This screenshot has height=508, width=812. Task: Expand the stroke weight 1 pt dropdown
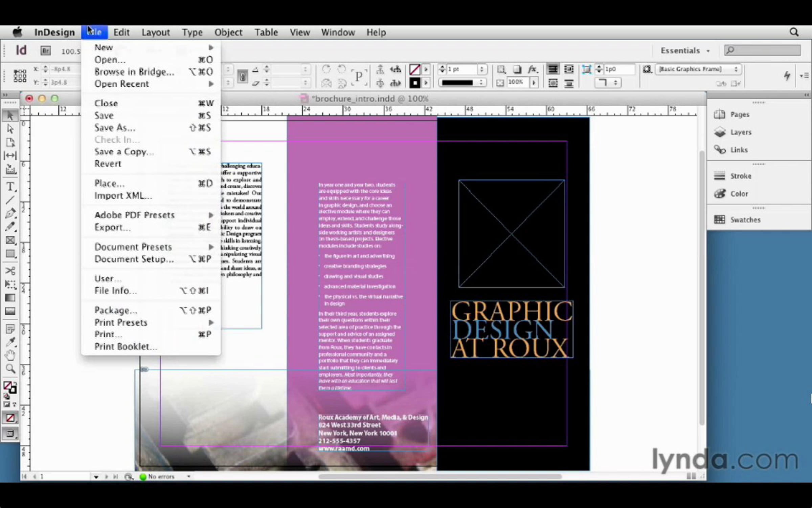pyautogui.click(x=481, y=69)
